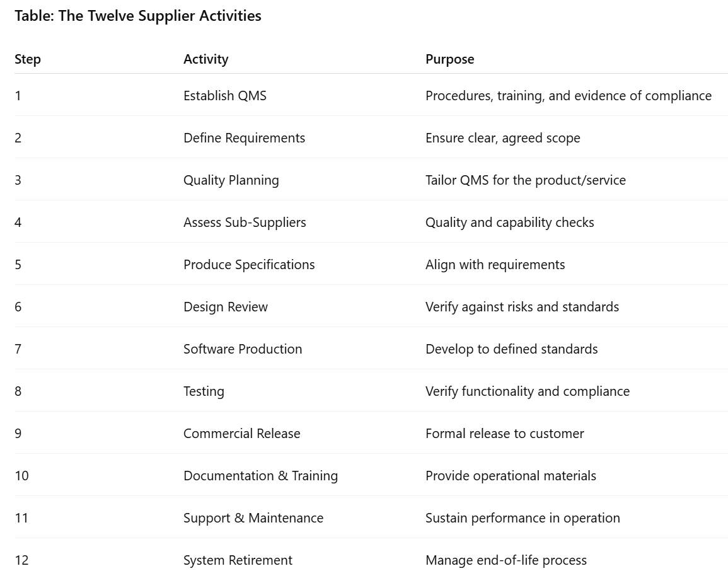
Task: Select the 'Establish QMS' activity cell
Action: [224, 96]
